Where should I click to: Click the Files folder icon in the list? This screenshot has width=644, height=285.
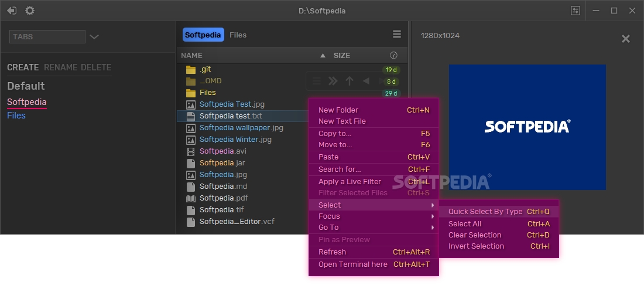(191, 93)
